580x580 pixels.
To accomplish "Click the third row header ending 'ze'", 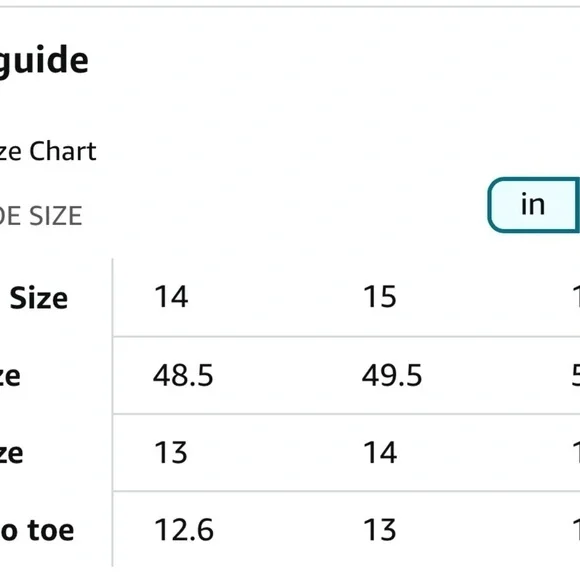I will 11,453.
